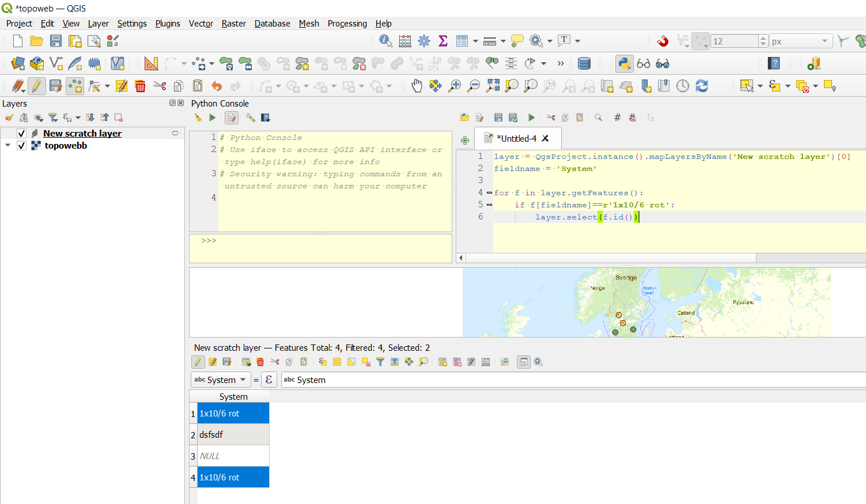Click the Zoom Out magnifier tool
The width and height of the screenshot is (866, 504).
tap(474, 86)
